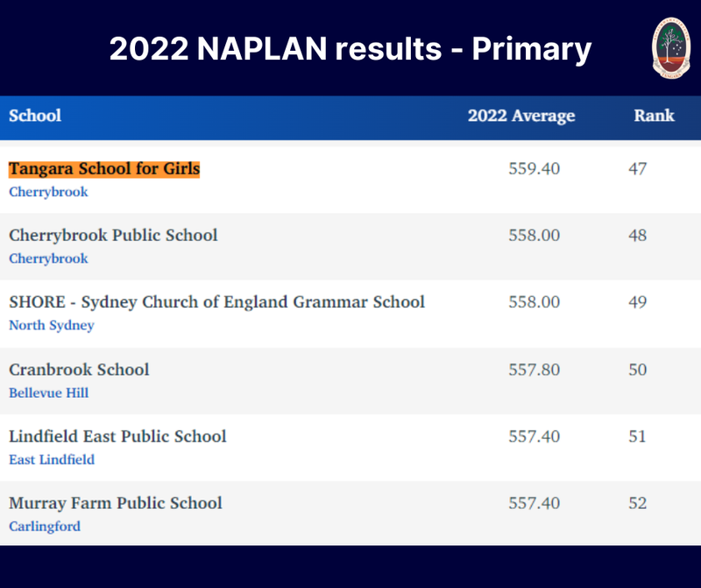This screenshot has height=588, width=701.
Task: Open Cranbrook School entry
Action: click(79, 370)
